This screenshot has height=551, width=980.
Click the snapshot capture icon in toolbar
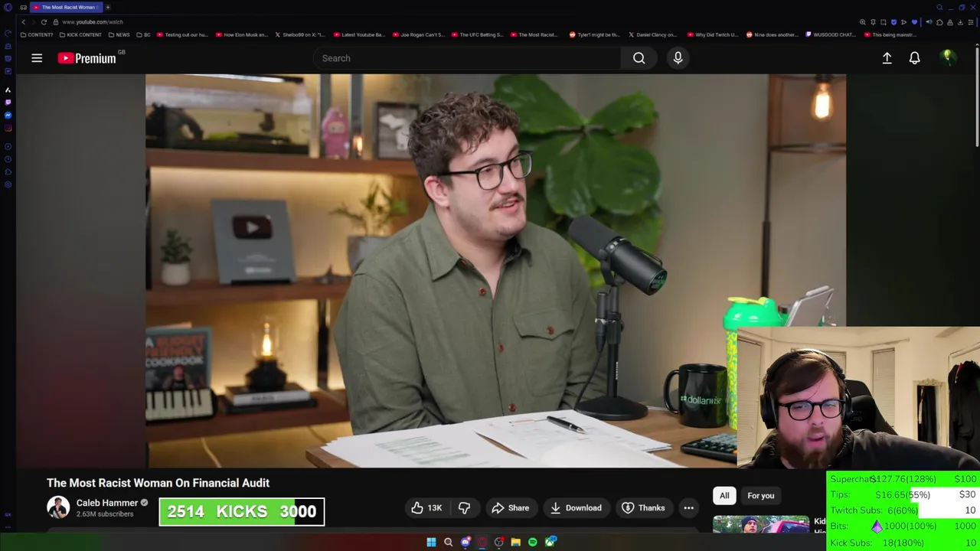click(884, 22)
